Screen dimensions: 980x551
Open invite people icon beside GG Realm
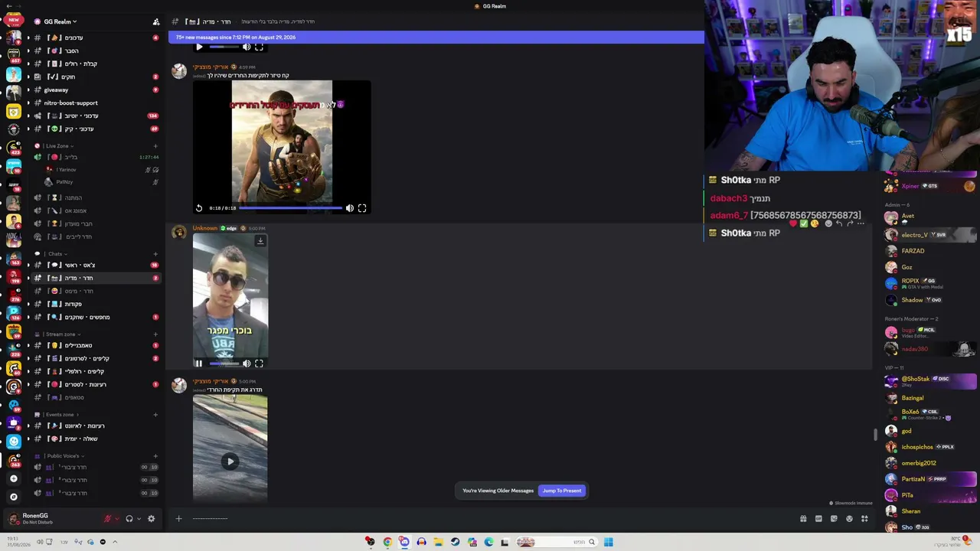[x=156, y=21]
